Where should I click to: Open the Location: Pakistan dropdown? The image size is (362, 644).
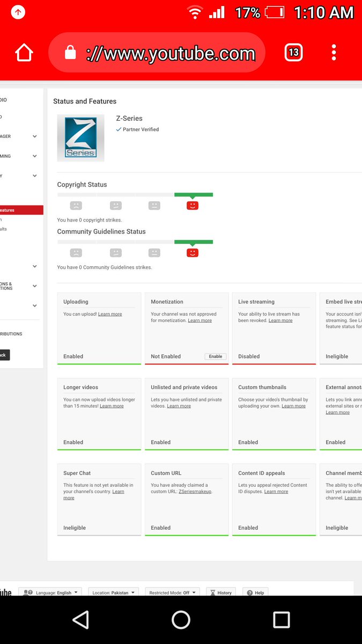pyautogui.click(x=114, y=592)
